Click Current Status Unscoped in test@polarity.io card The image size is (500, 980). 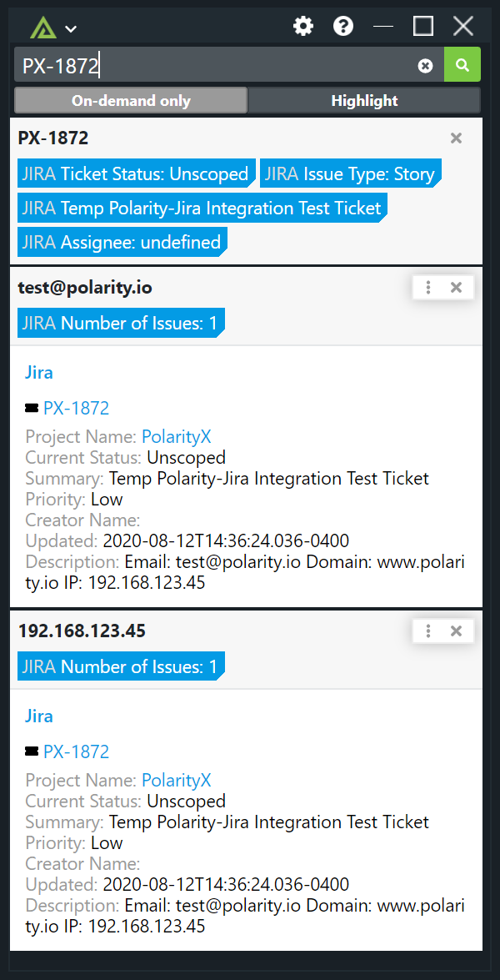coord(126,458)
